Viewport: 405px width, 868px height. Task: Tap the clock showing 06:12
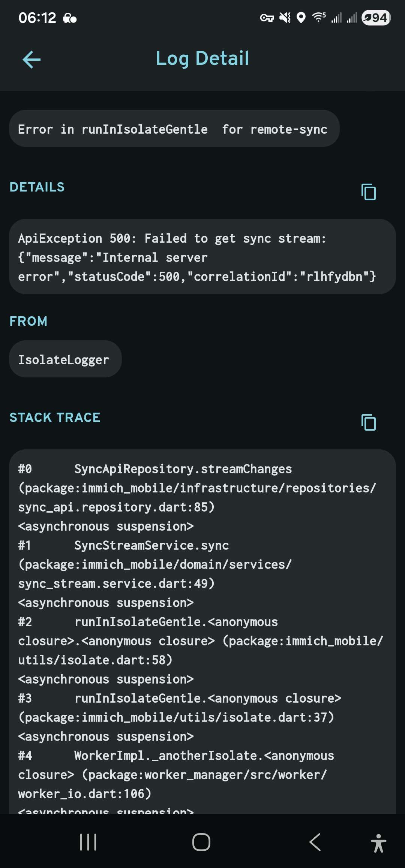pos(37,18)
